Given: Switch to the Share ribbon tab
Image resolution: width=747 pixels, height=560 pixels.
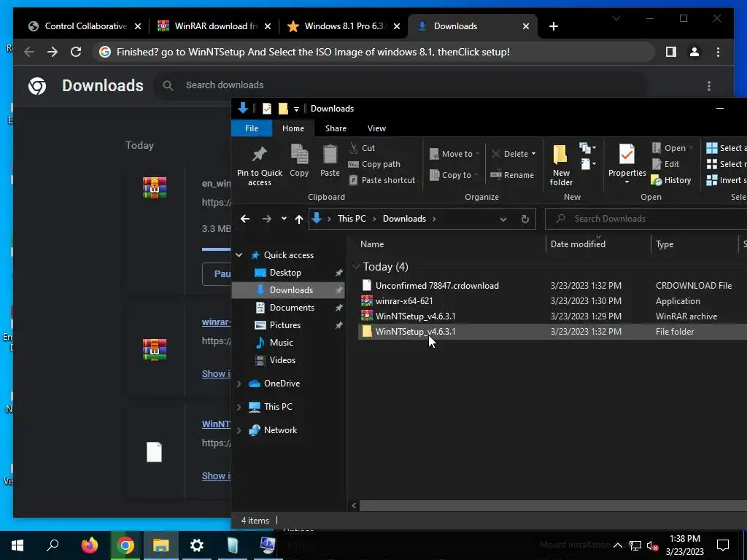Looking at the screenshot, I should [336, 128].
